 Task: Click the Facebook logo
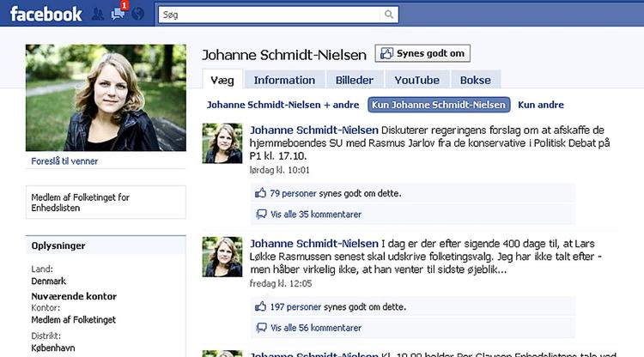[46, 14]
